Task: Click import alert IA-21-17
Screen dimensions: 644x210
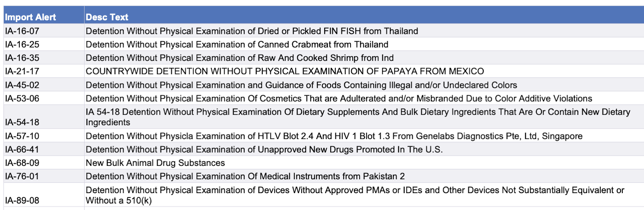Action: click(x=22, y=71)
